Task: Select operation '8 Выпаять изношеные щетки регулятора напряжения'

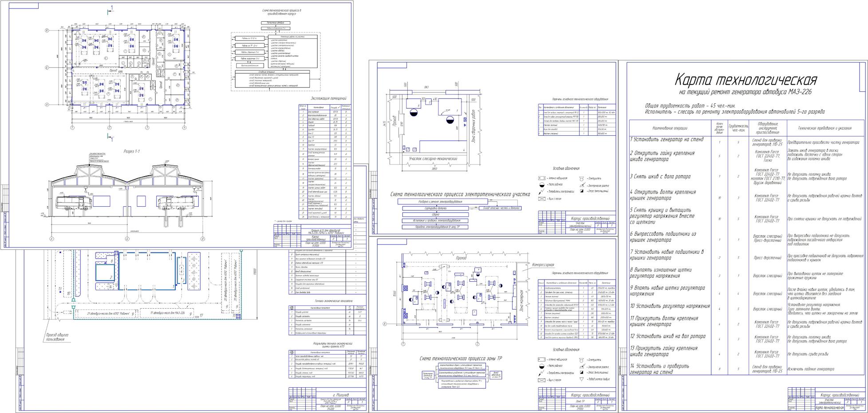Action: [661, 273]
